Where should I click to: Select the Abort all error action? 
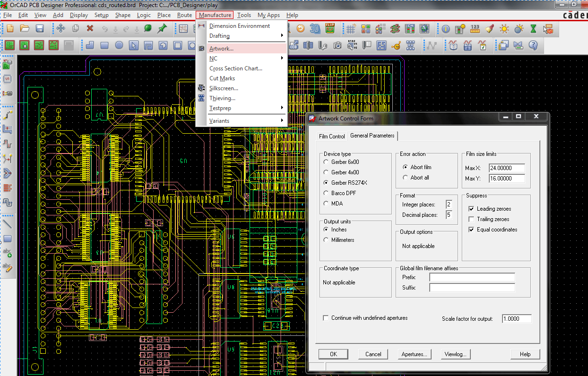406,178
